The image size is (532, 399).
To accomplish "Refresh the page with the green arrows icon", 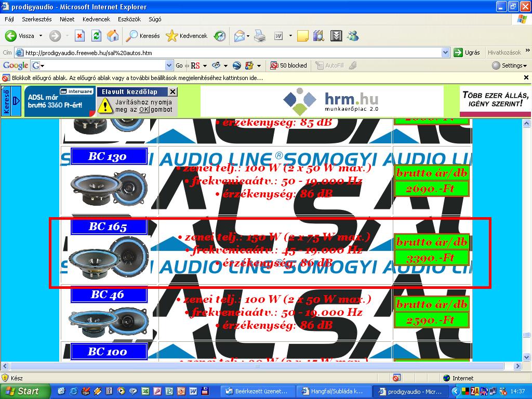I will pyautogui.click(x=96, y=36).
